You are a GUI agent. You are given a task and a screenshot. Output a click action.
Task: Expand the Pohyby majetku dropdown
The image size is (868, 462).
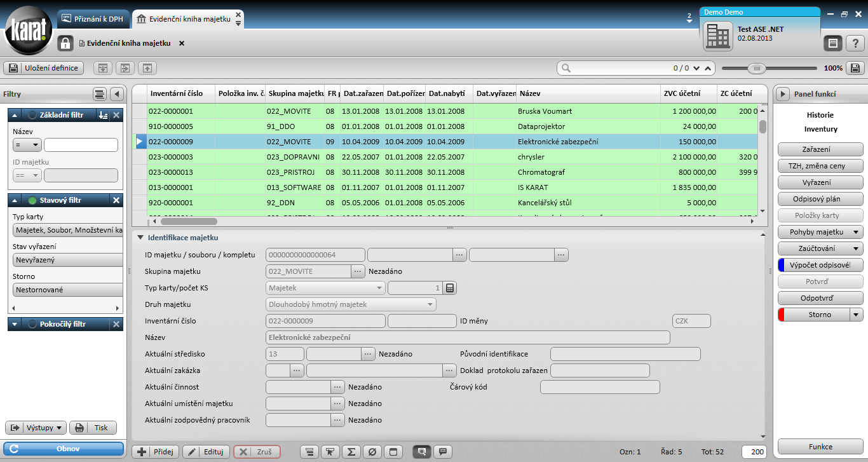857,232
